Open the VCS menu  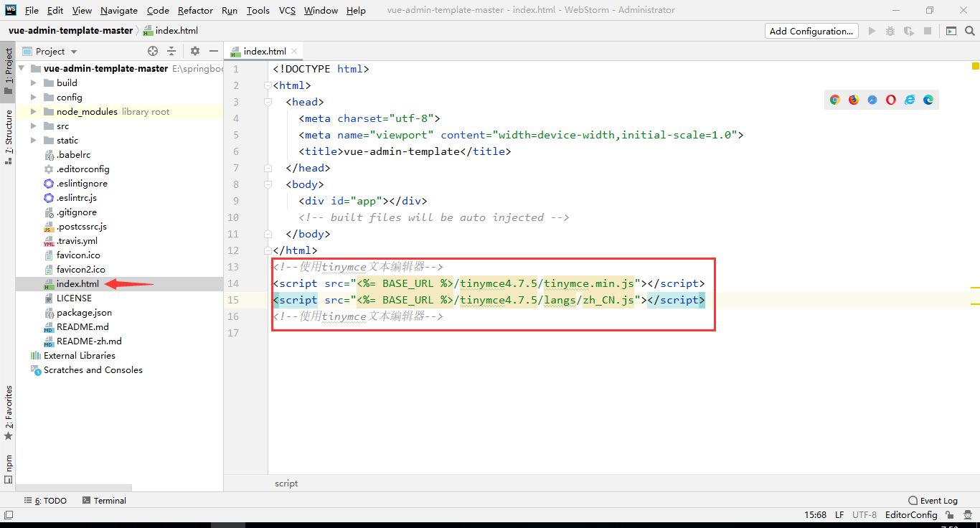click(x=287, y=10)
